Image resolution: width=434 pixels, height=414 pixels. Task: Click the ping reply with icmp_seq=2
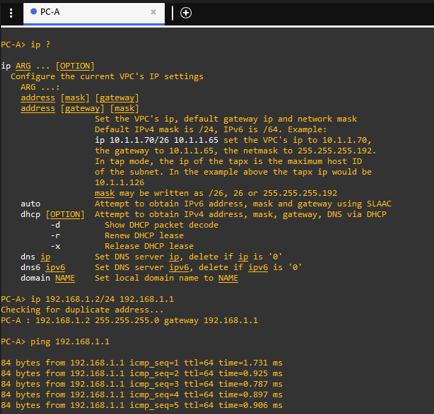coord(142,374)
